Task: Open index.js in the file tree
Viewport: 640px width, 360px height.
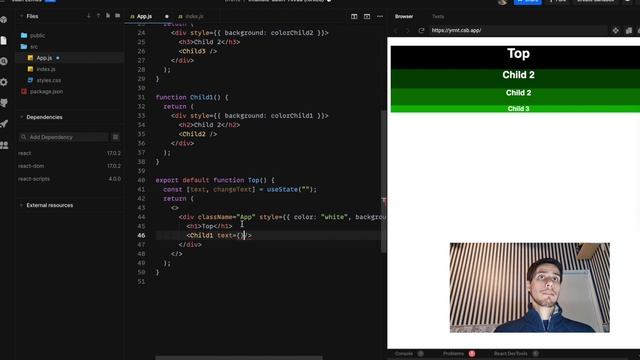Action: click(46, 69)
